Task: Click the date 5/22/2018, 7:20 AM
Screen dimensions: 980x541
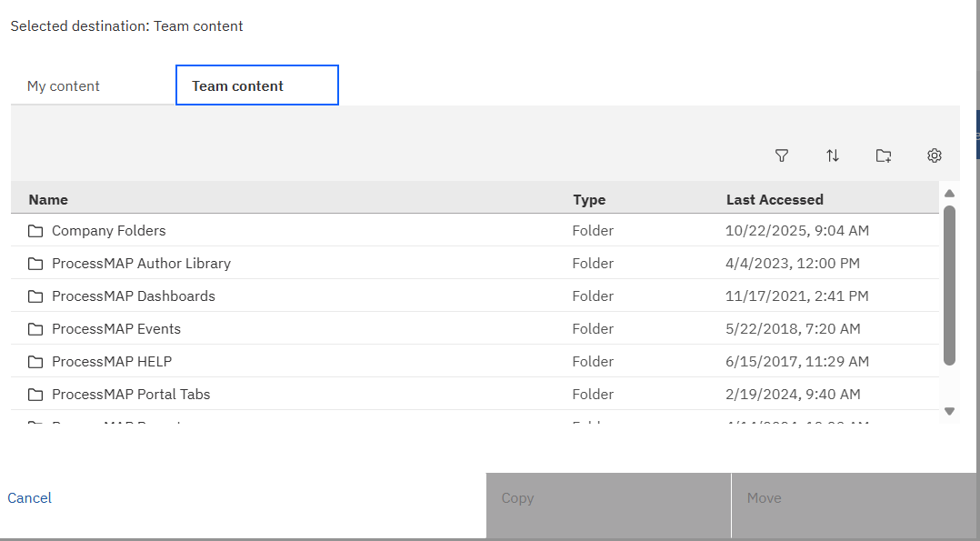Action: pyautogui.click(x=793, y=329)
